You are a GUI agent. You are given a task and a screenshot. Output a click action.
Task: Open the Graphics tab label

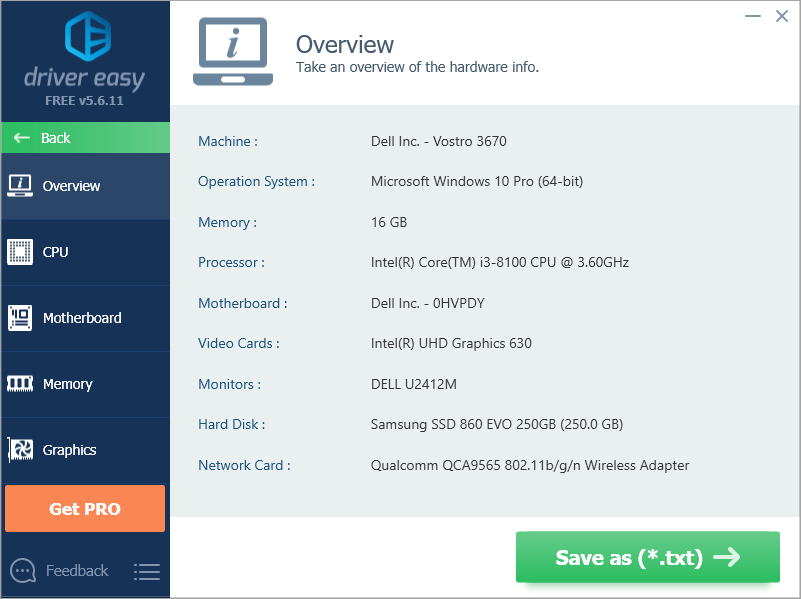pos(69,450)
